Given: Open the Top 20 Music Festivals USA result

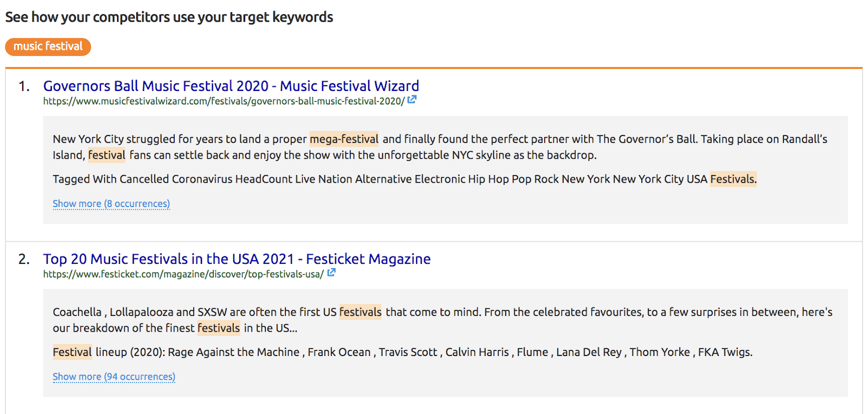Looking at the screenshot, I should coord(236,258).
